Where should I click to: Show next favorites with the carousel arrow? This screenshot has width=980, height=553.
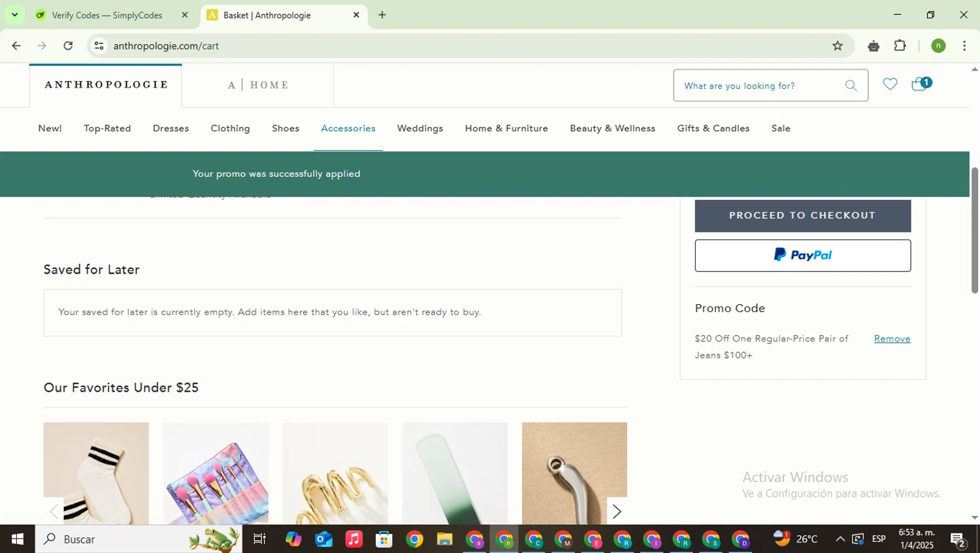(616, 511)
